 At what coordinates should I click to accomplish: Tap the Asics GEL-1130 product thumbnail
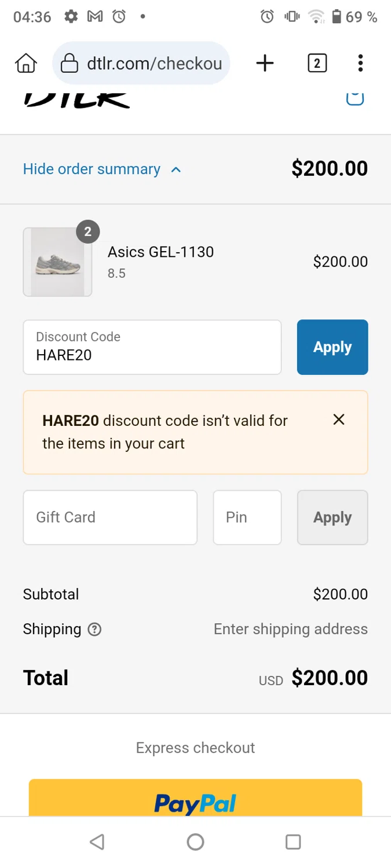click(57, 262)
